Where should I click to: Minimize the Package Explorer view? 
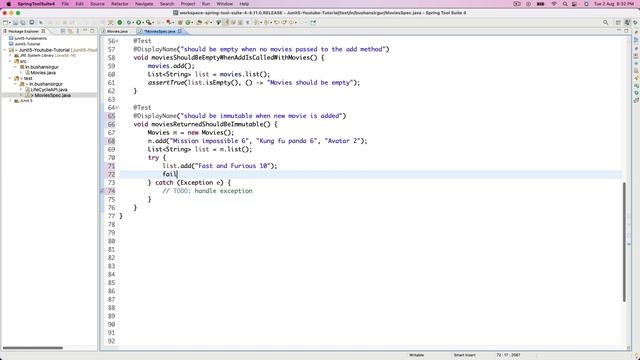(x=85, y=31)
